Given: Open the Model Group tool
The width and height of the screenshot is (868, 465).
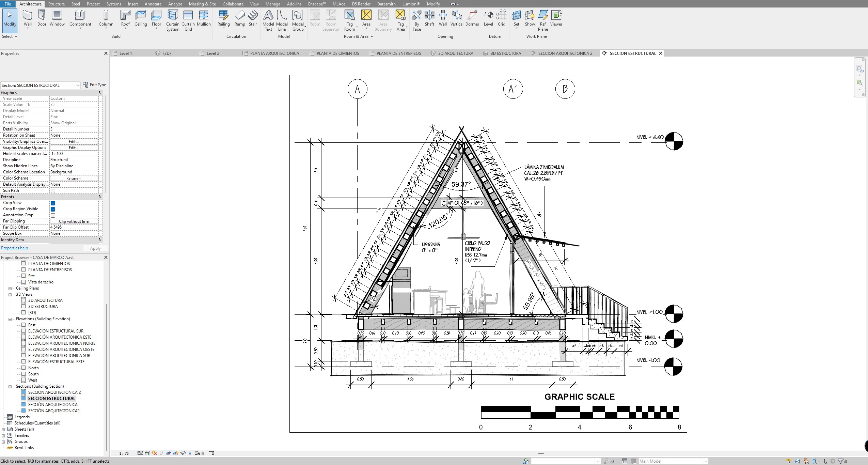Looking at the screenshot, I should tap(298, 20).
